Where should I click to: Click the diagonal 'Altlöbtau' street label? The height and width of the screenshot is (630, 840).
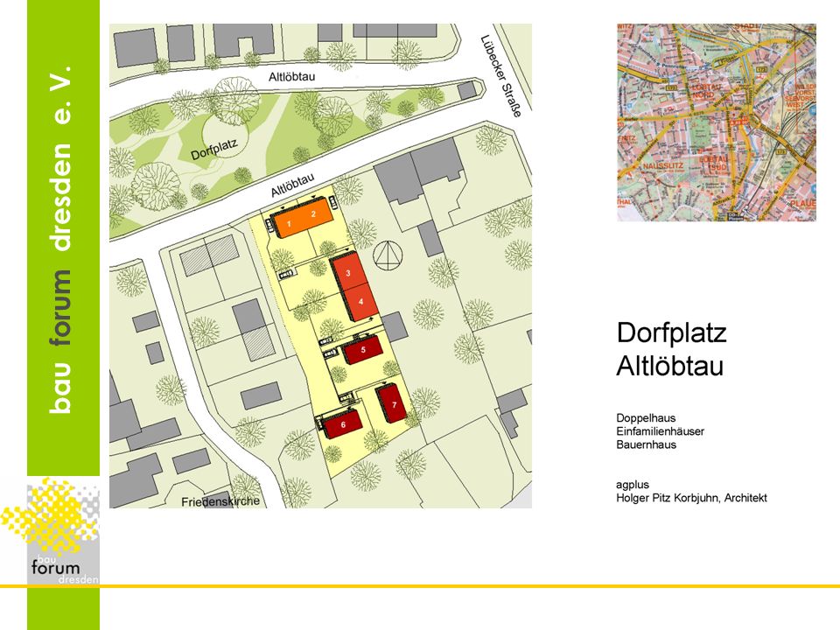pos(292,185)
